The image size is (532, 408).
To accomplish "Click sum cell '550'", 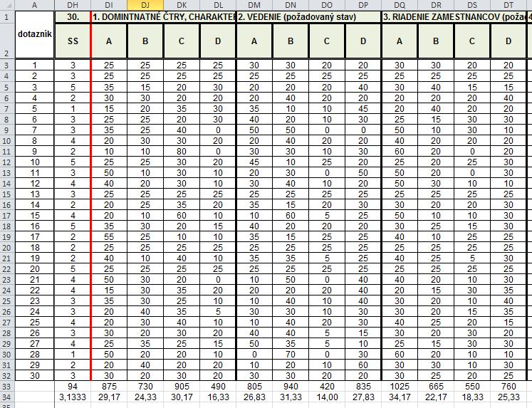I will 472,387.
